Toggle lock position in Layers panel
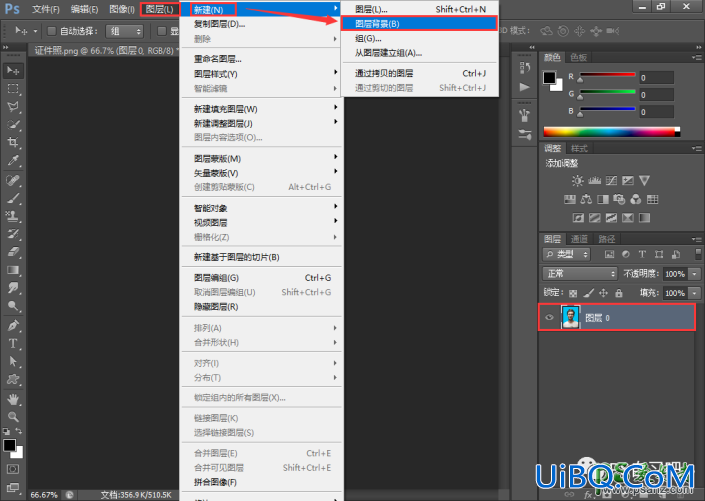705x501 pixels. click(603, 294)
